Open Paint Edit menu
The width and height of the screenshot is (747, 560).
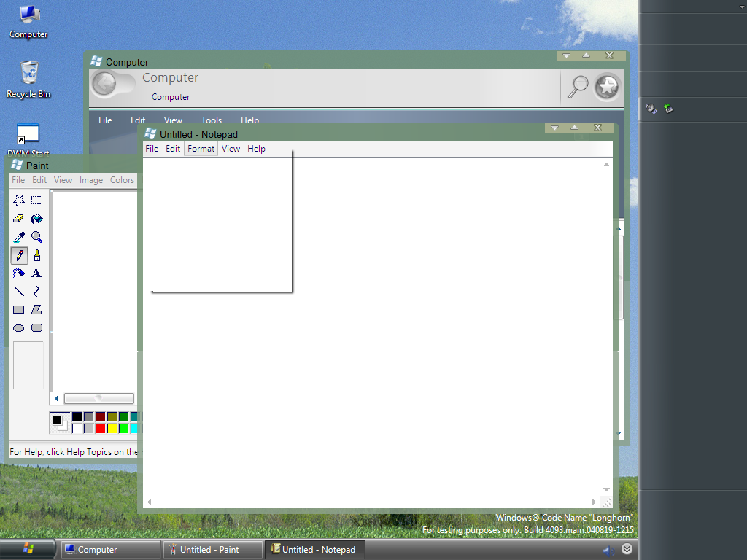[39, 180]
